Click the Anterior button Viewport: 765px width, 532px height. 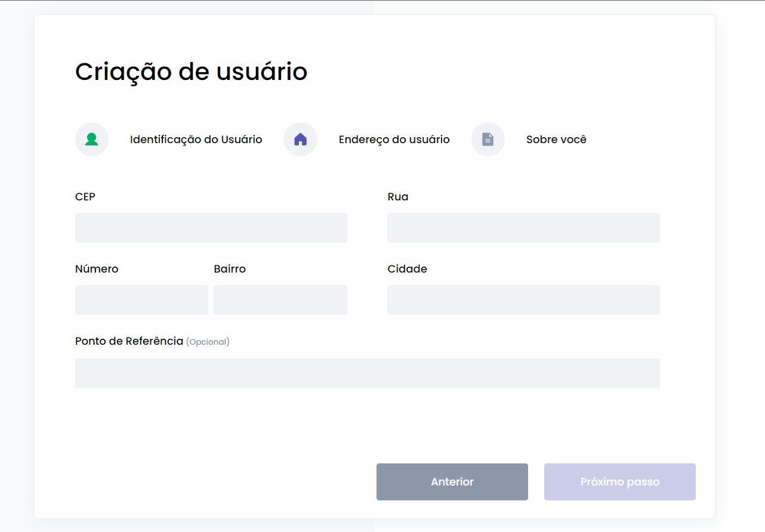452,481
